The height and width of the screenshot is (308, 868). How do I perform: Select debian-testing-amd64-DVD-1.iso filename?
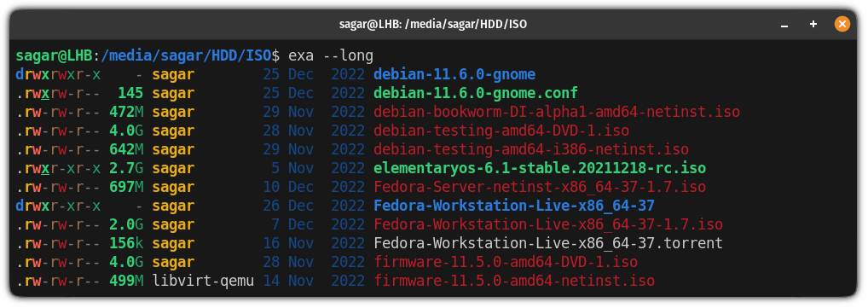(501, 131)
